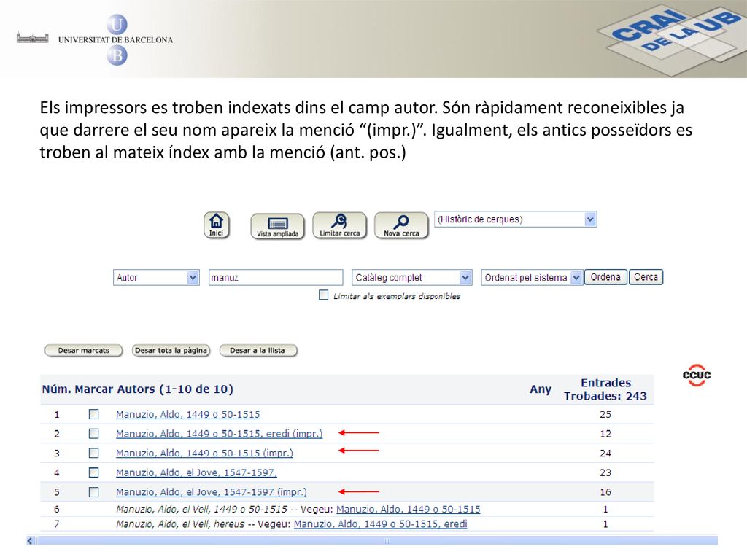This screenshot has height=560, width=747.
Task: Open Limitar cerca to refine results
Action: 339,226
